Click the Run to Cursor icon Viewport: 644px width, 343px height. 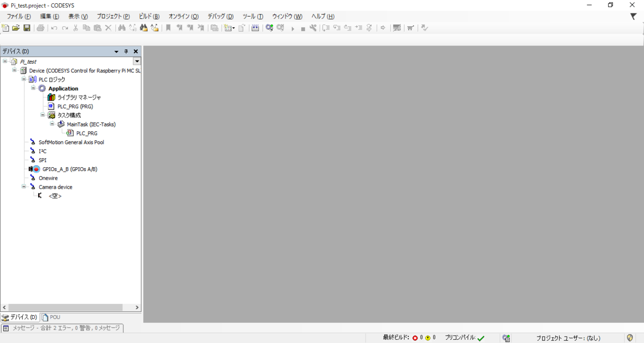click(x=358, y=28)
